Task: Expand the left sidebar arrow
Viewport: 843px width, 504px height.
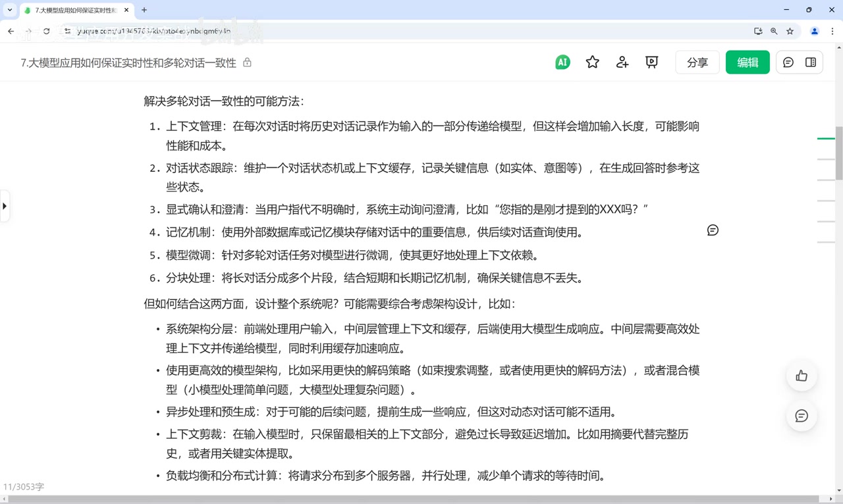Action: point(5,207)
